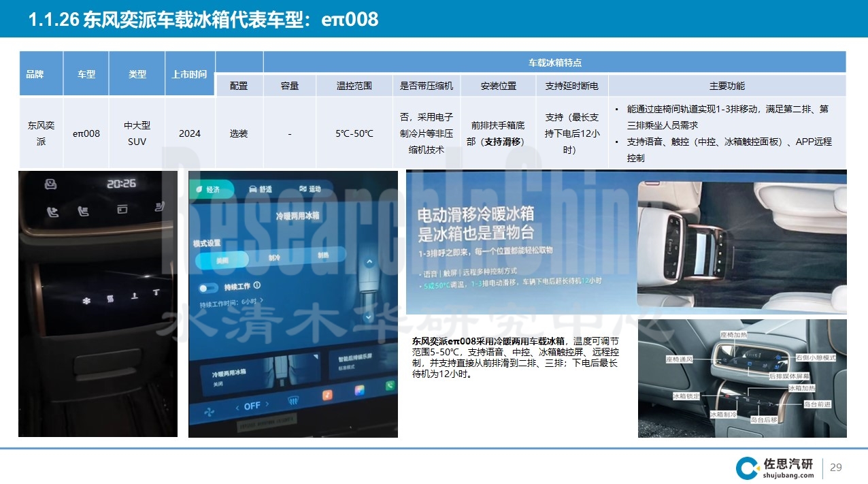Toggle the 持续工作 switch
Screen dimensions: 868x484
point(209,288)
